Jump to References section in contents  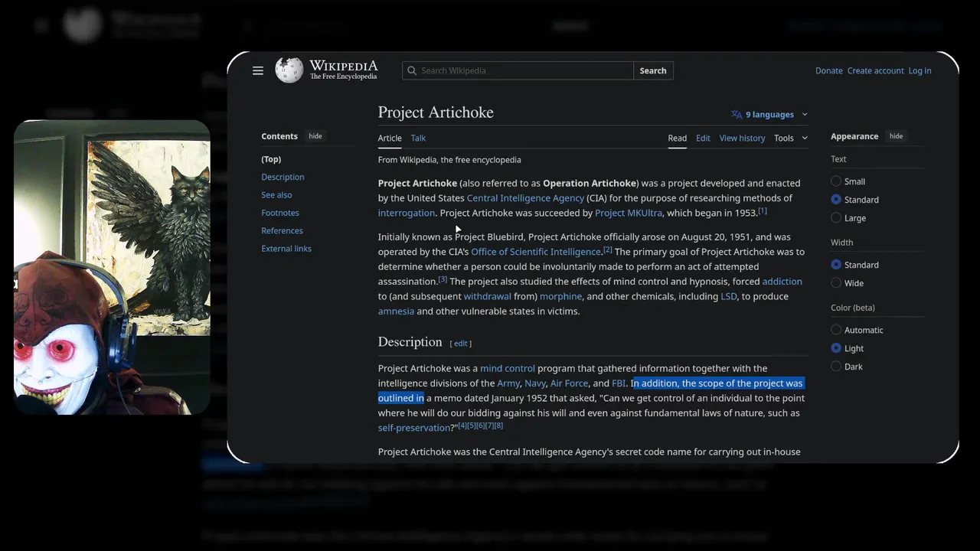point(282,230)
